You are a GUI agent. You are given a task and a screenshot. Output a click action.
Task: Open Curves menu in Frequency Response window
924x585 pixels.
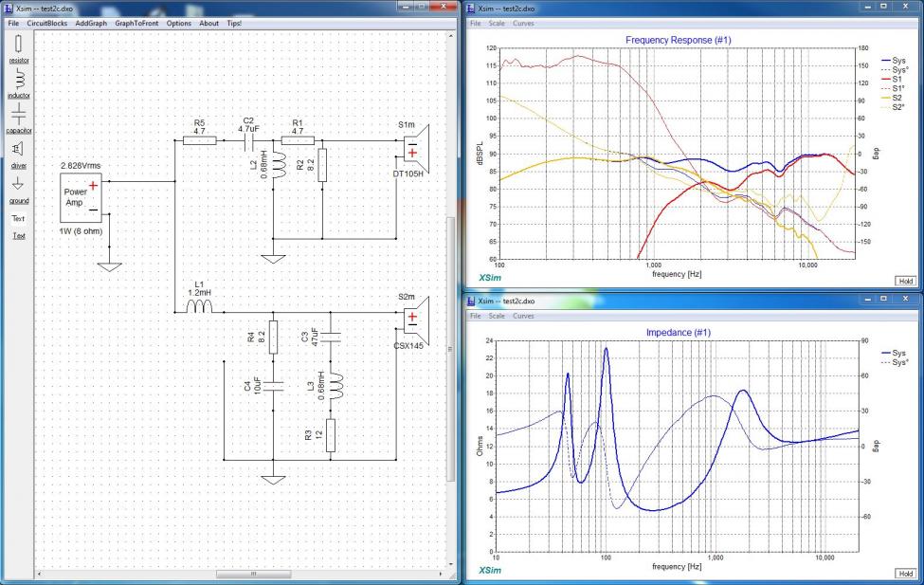[523, 22]
